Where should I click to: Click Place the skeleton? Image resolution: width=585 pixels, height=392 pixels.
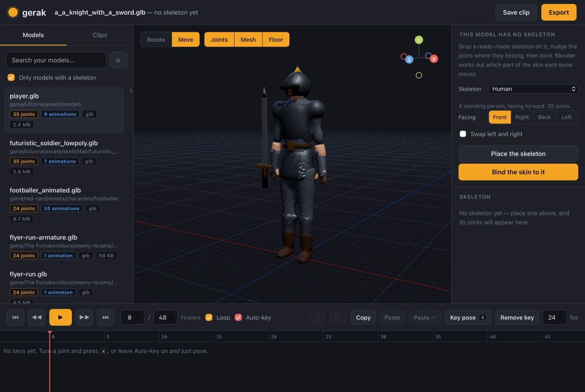(x=518, y=154)
